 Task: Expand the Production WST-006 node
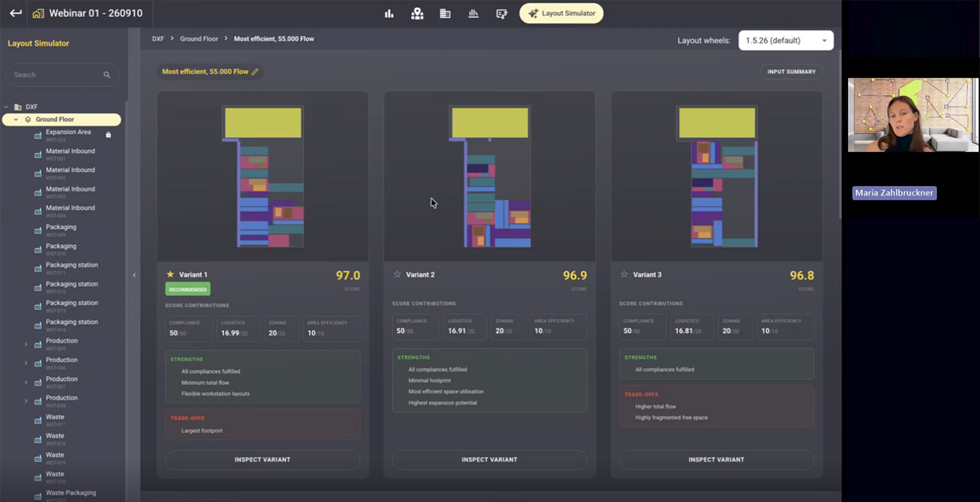click(x=26, y=363)
